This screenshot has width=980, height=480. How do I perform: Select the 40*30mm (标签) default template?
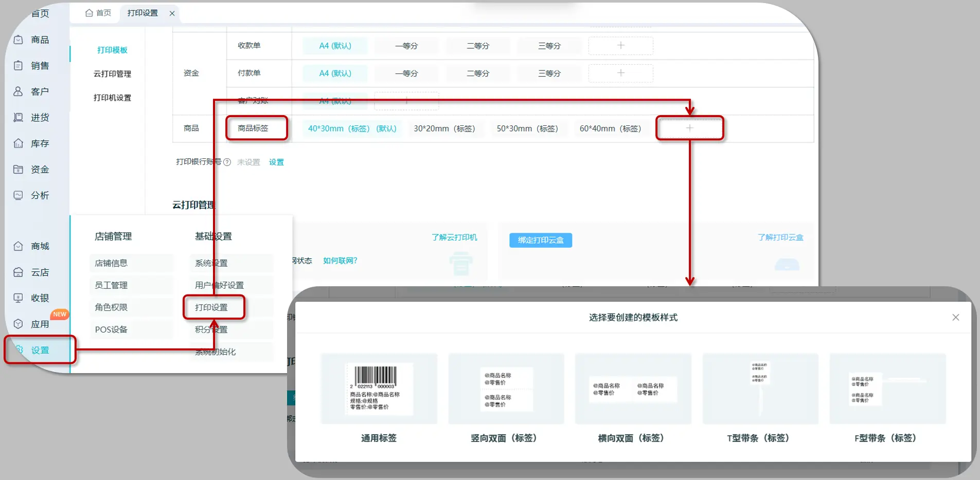tap(352, 128)
